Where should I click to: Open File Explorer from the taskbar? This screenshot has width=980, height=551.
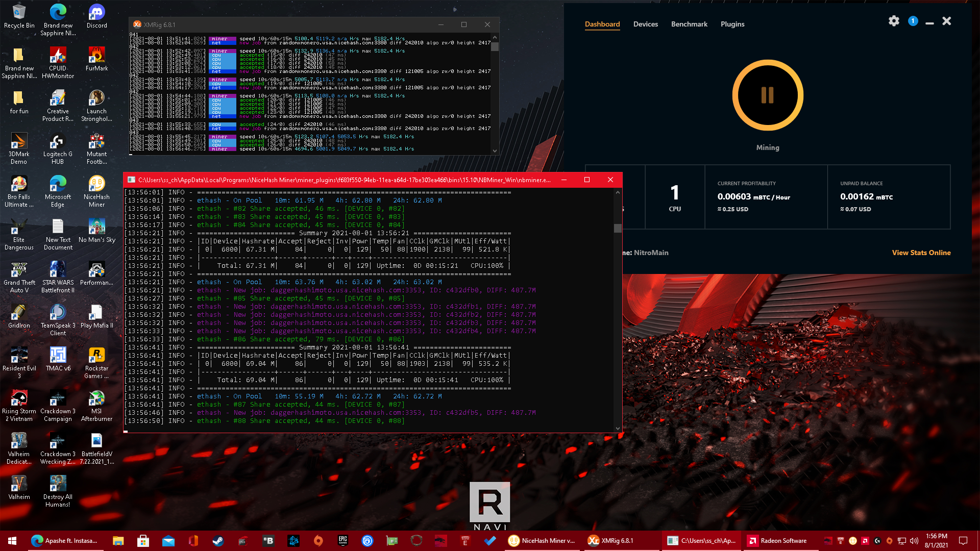pyautogui.click(x=118, y=541)
